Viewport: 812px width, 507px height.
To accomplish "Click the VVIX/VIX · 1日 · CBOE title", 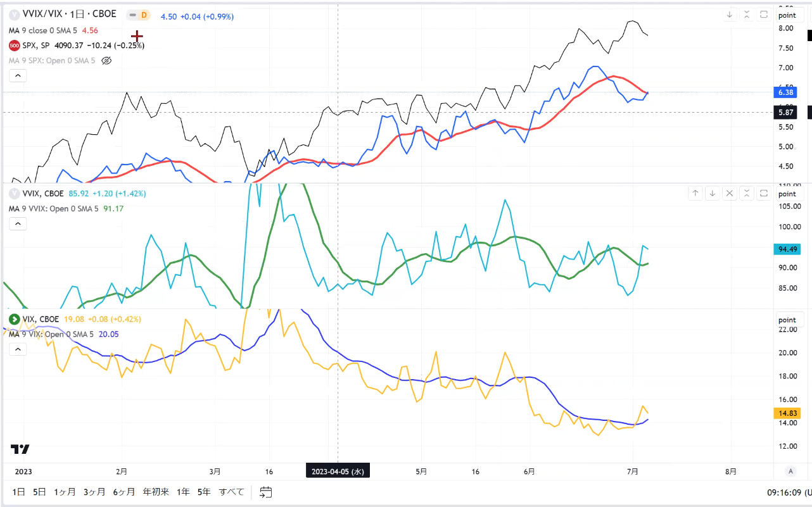I will [69, 15].
